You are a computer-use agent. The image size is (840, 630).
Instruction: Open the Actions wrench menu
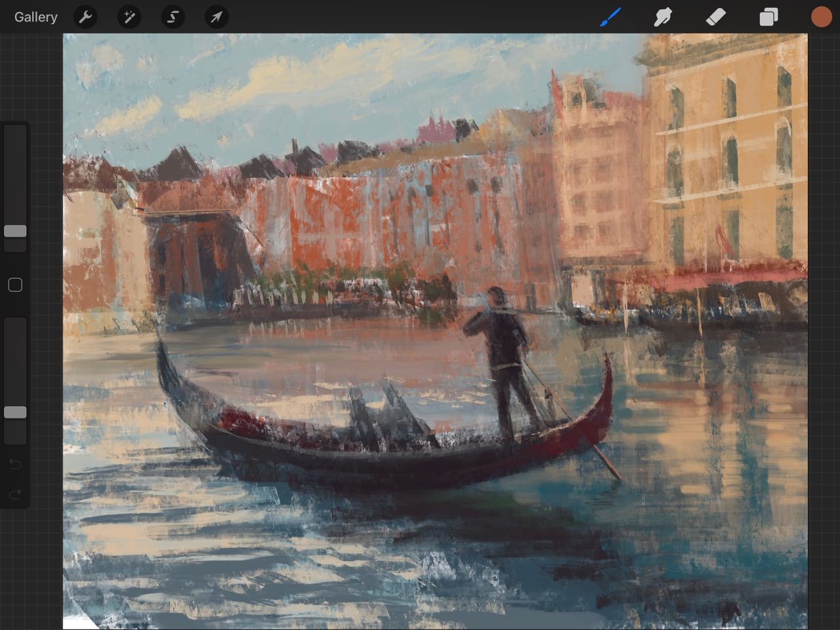tap(85, 17)
